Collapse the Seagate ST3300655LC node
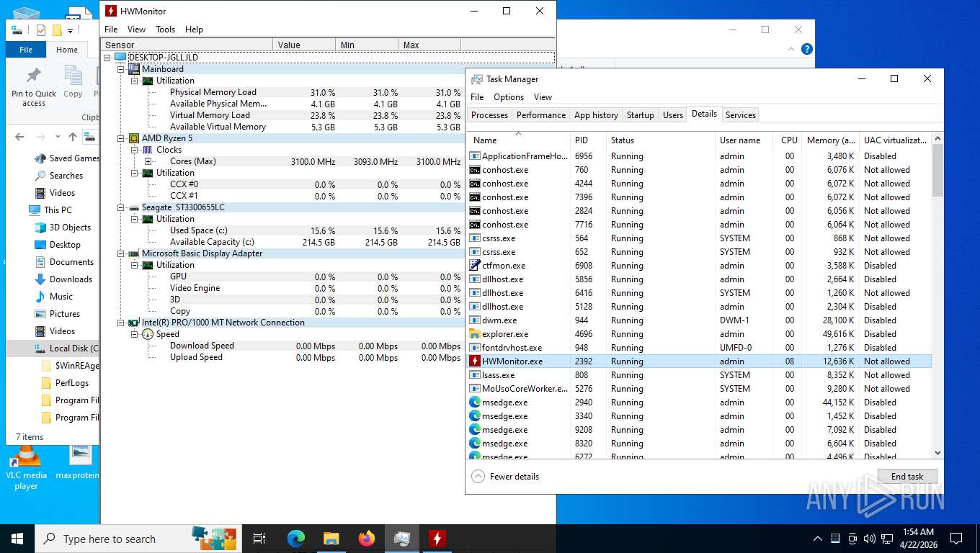 (x=121, y=207)
